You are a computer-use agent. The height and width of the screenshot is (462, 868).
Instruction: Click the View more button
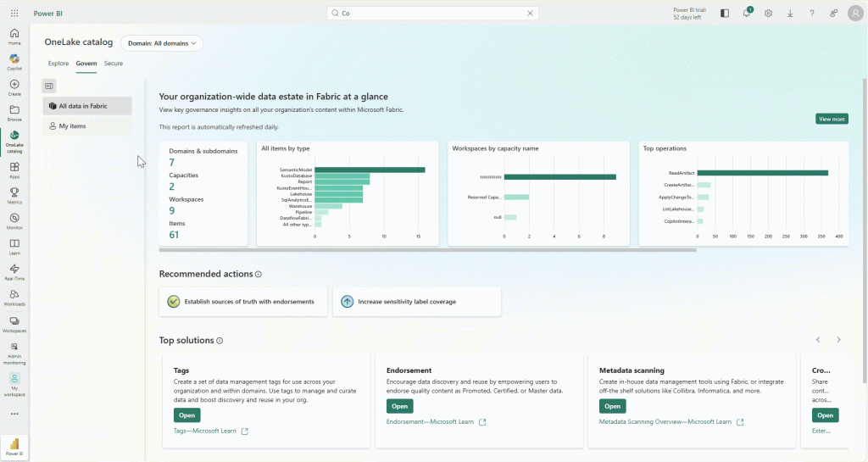[x=832, y=120]
